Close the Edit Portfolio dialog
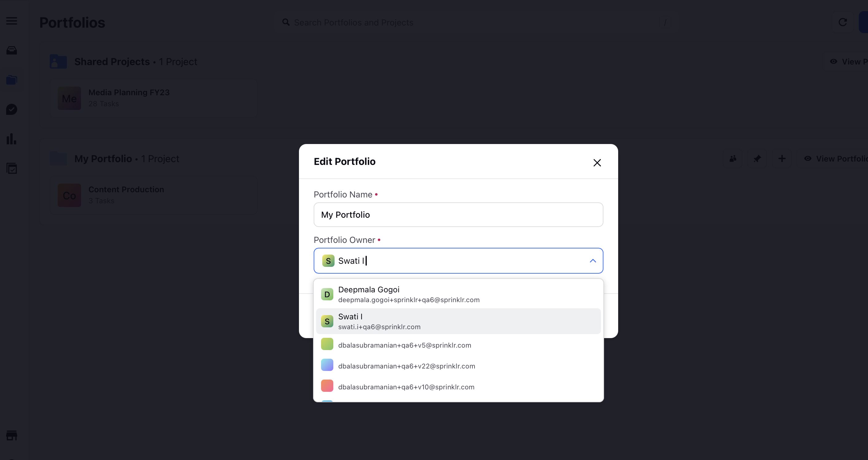 pos(597,163)
